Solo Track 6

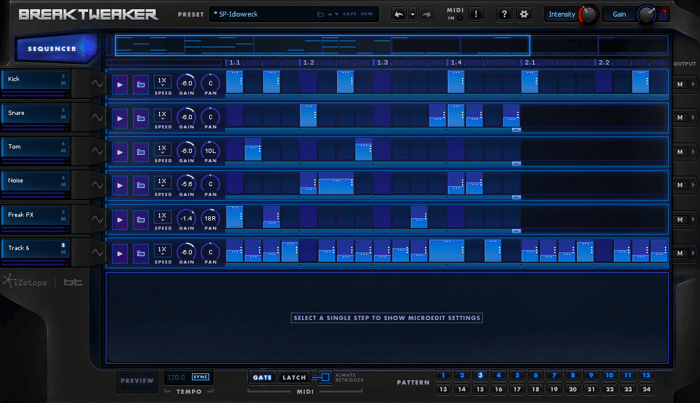[x=63, y=245]
